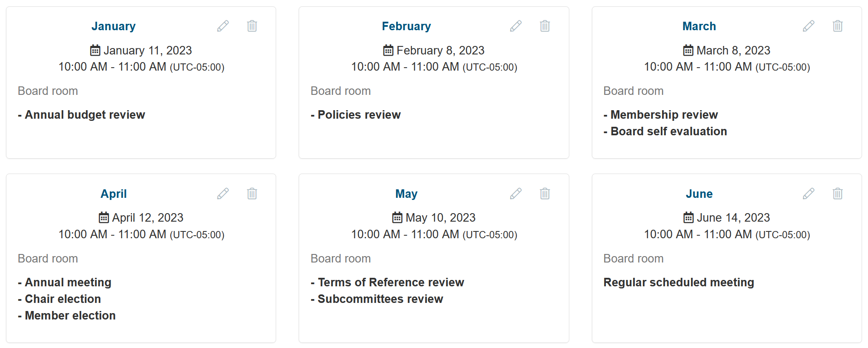Click the May meeting heading

[x=406, y=194]
